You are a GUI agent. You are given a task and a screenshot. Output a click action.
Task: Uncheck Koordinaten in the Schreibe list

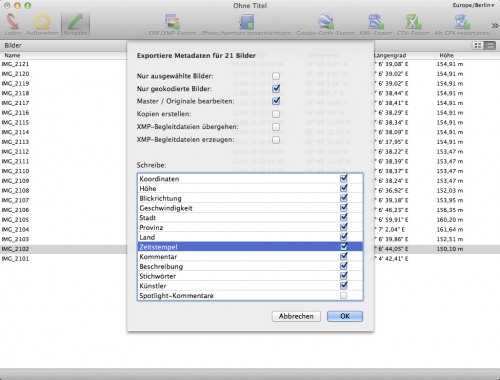coord(344,179)
